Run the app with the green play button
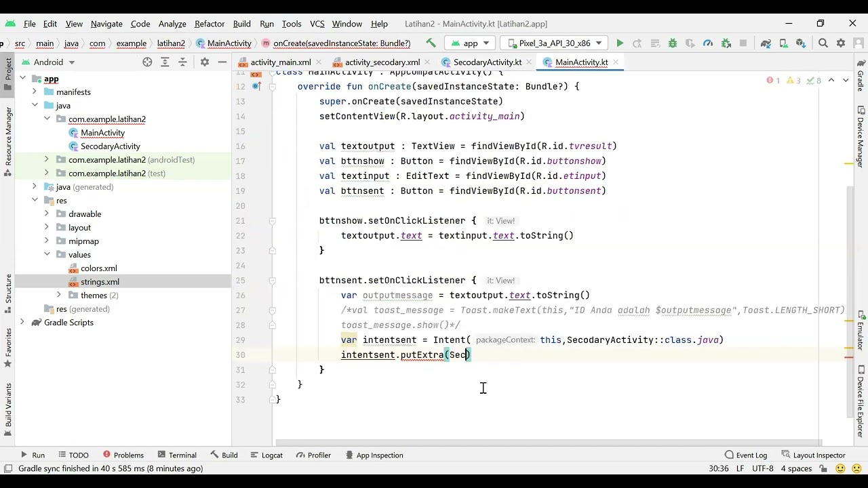 pyautogui.click(x=620, y=43)
